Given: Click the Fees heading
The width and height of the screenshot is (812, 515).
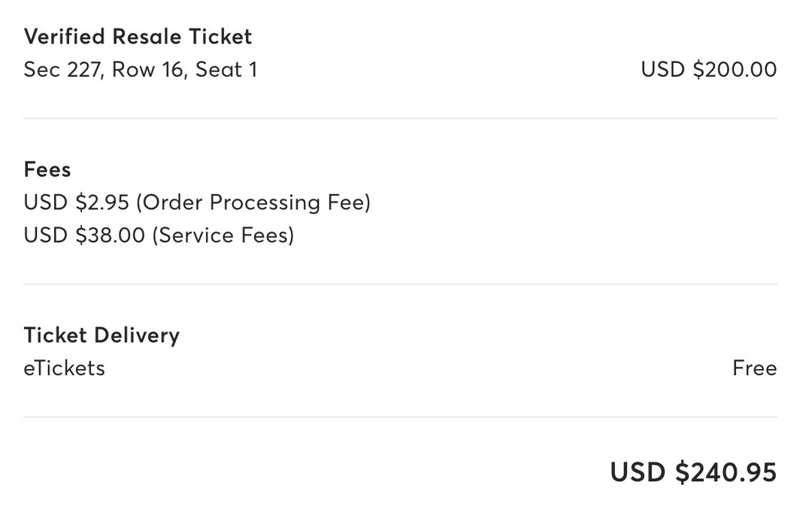Looking at the screenshot, I should pos(47,170).
